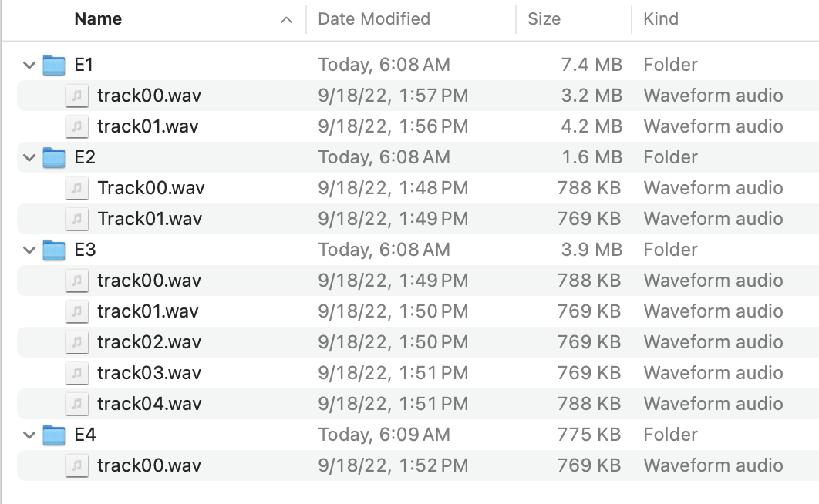Click the E3 folder icon
This screenshot has height=504, width=819.
tap(53, 250)
